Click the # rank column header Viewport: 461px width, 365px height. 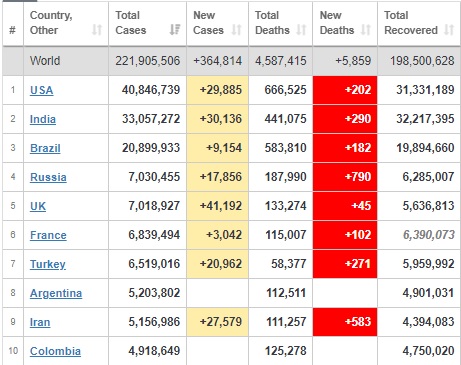coord(13,30)
